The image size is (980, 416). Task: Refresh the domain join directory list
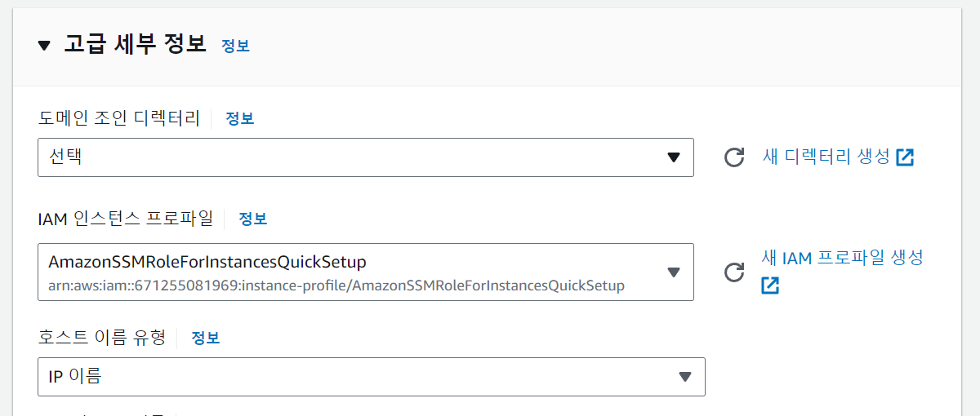click(x=734, y=157)
